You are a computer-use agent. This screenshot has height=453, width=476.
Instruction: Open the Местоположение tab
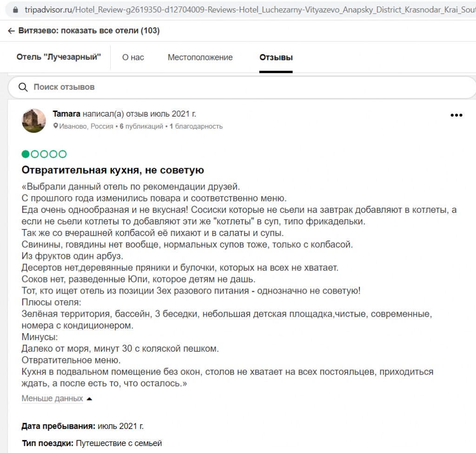coord(200,58)
